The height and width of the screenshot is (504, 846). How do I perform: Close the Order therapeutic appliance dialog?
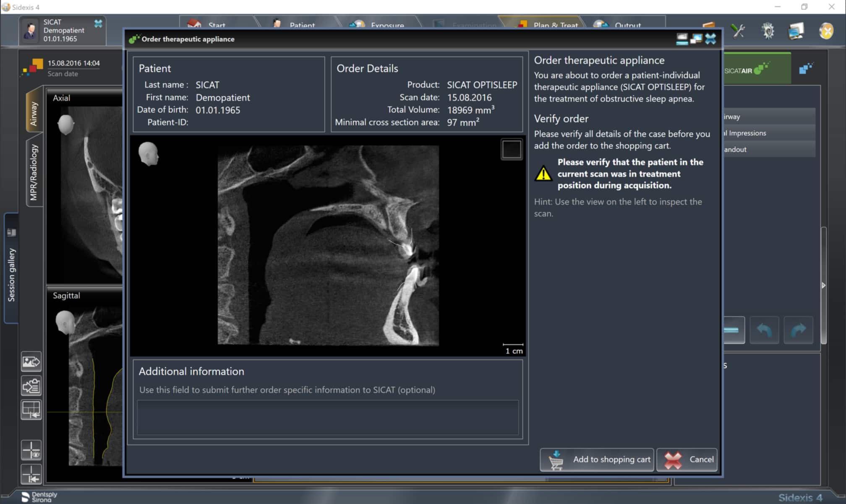coord(710,39)
